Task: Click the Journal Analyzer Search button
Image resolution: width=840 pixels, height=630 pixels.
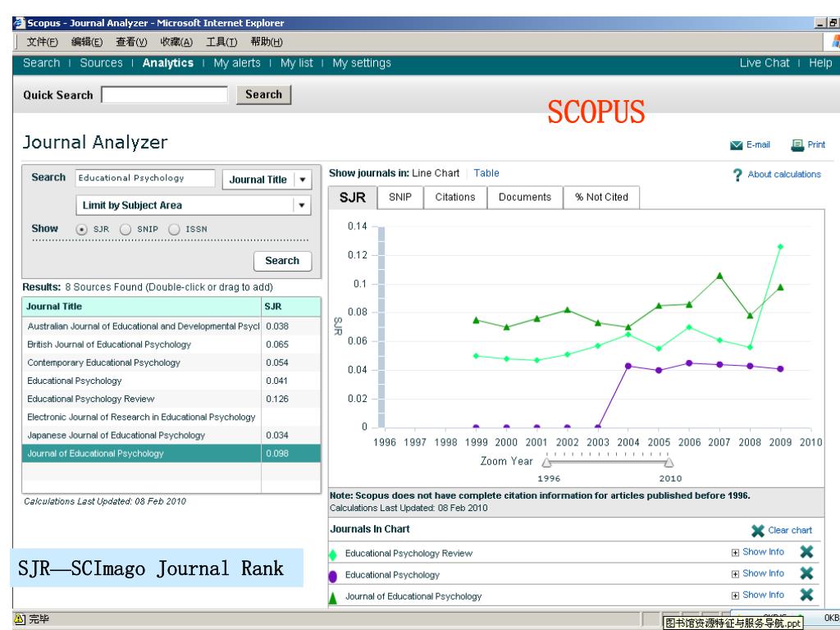Action: (x=282, y=261)
